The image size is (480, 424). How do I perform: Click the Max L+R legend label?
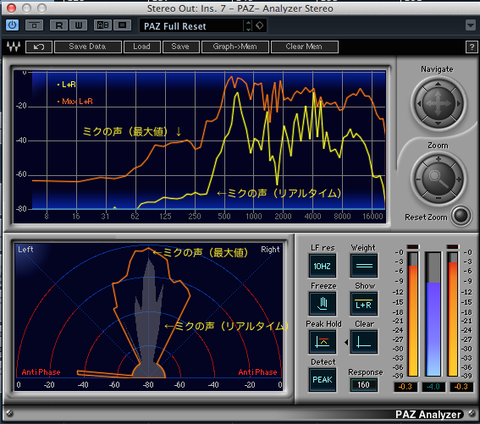75,101
